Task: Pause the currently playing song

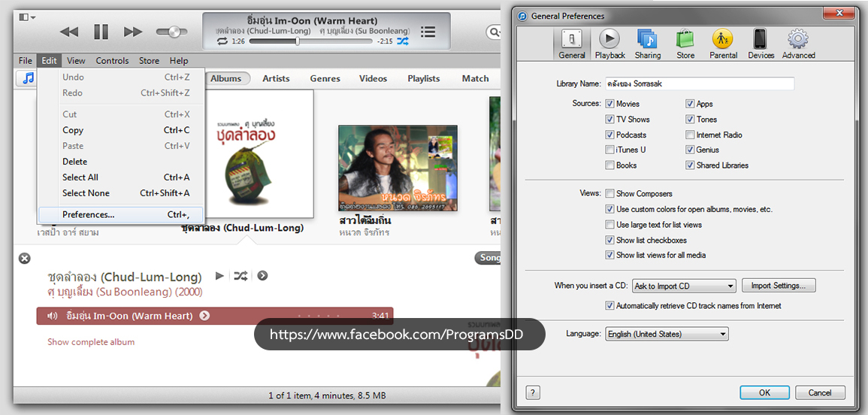Action: pos(101,32)
